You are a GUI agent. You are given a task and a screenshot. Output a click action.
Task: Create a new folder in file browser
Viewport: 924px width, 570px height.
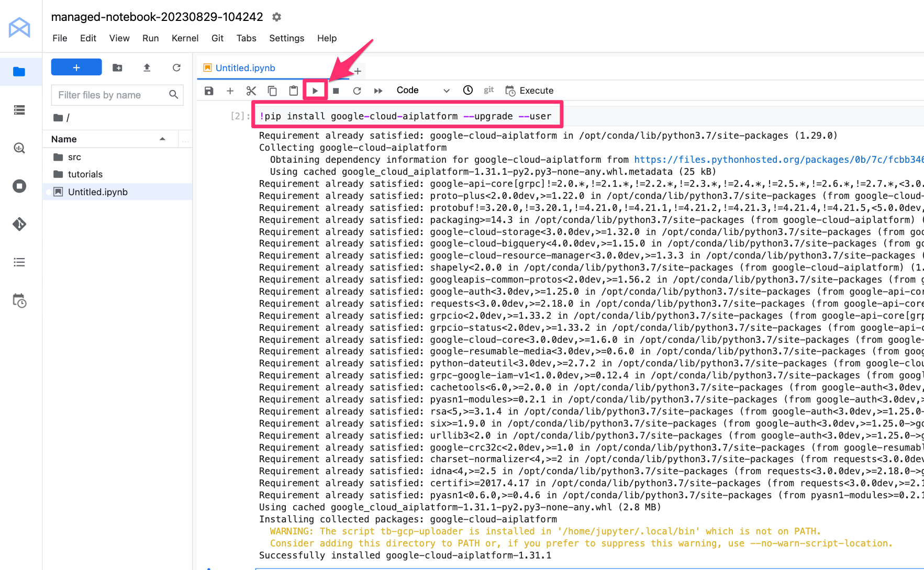coord(117,68)
